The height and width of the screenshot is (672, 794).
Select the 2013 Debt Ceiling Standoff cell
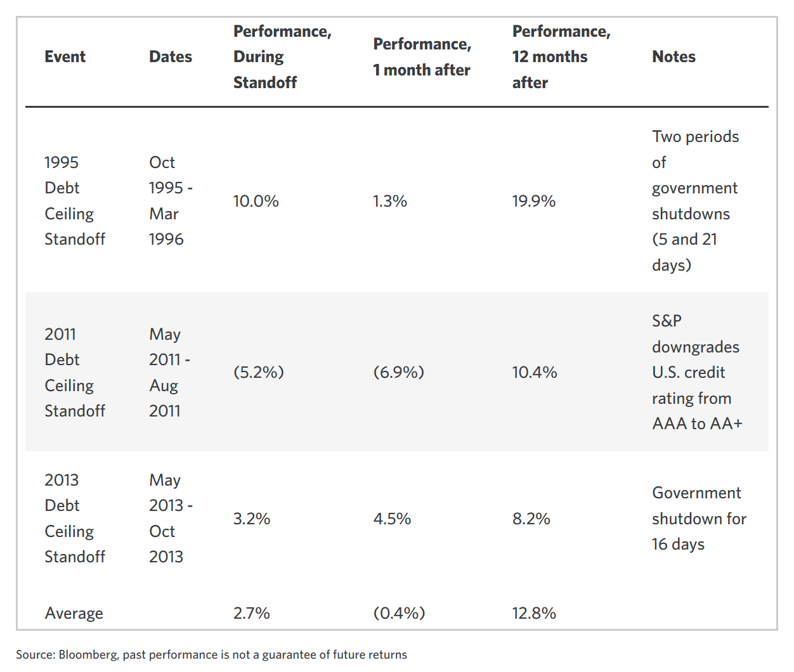(x=74, y=519)
